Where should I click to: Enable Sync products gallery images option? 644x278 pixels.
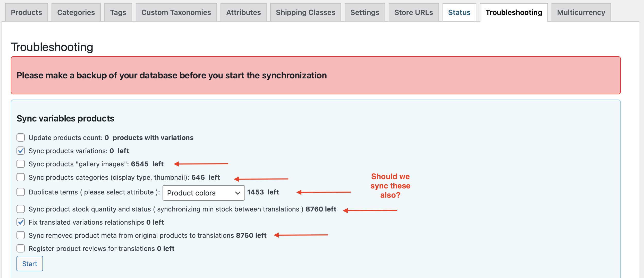pyautogui.click(x=21, y=164)
